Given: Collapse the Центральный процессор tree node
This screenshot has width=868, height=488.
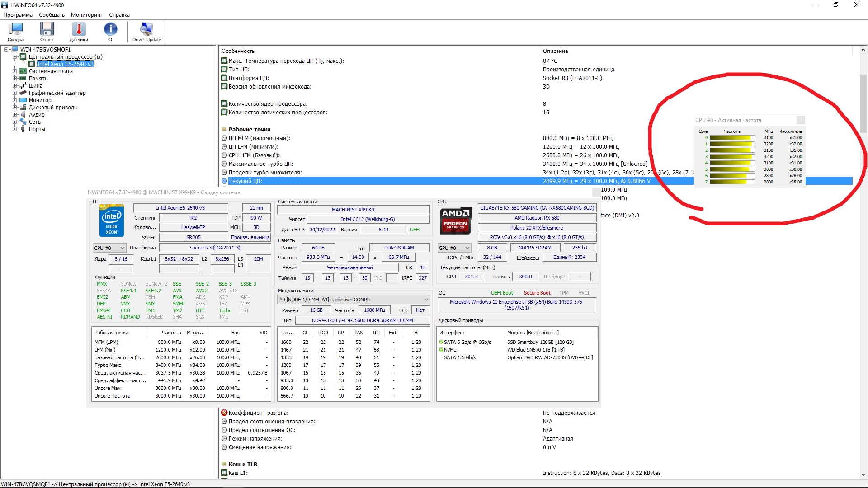Looking at the screenshot, I should coord(15,57).
